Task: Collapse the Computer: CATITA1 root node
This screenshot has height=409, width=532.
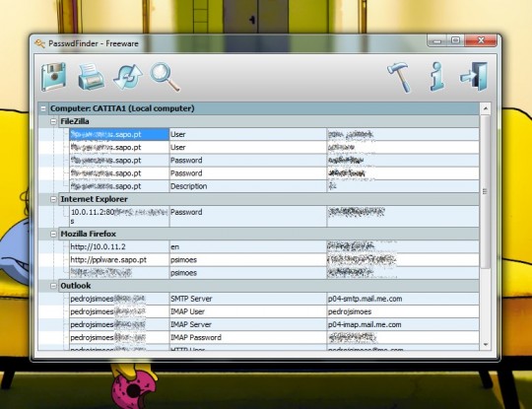Action: tap(43, 108)
